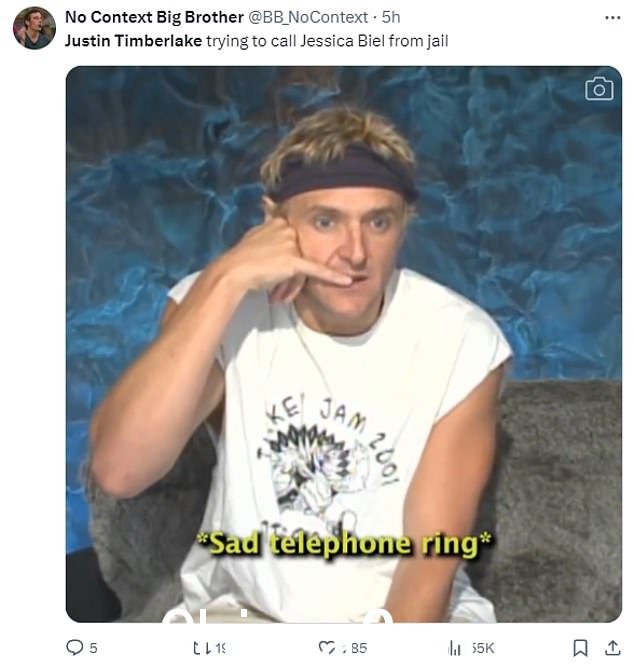Click the @BB_NoContext handle
634x668 pixels.
(x=308, y=17)
